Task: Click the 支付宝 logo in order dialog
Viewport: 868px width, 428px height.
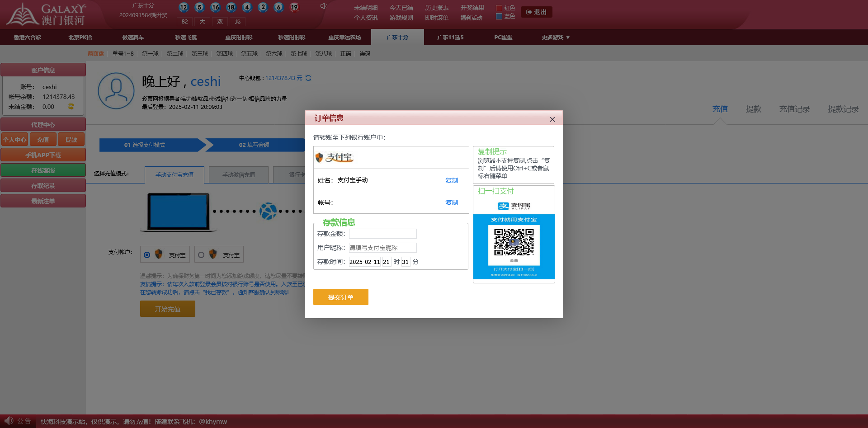Action: tap(335, 157)
